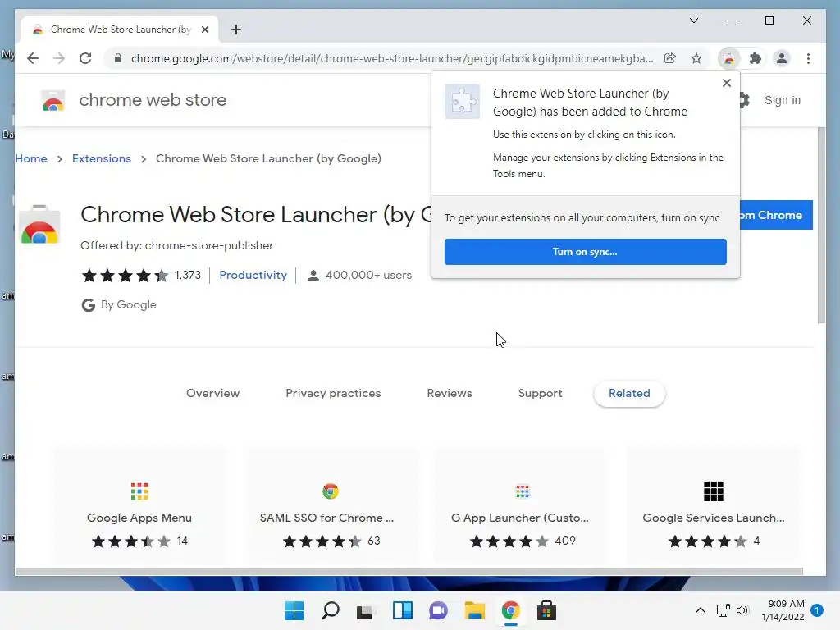Open the Chrome profile avatar

(782, 58)
